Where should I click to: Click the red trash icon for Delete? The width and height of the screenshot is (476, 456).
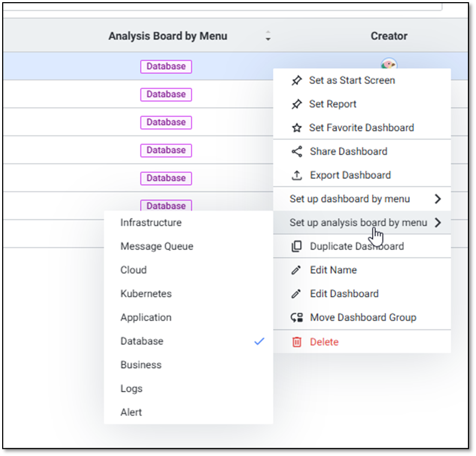pyautogui.click(x=297, y=342)
